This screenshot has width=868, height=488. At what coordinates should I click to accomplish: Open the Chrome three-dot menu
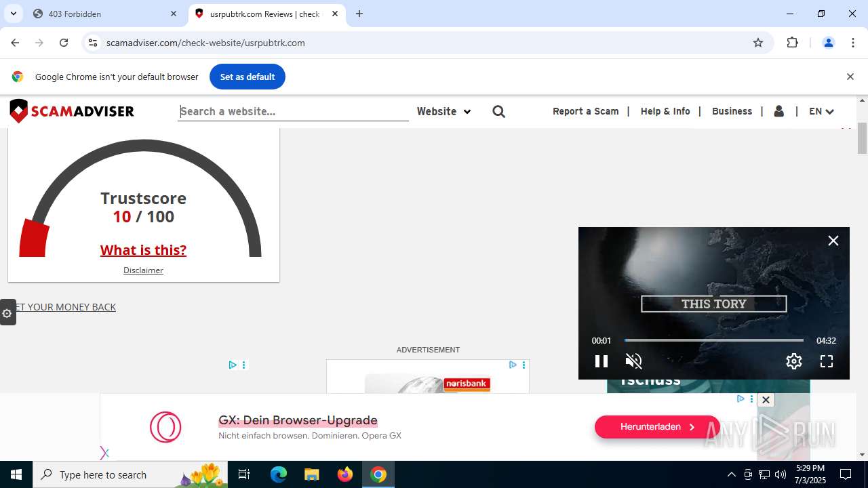[853, 43]
